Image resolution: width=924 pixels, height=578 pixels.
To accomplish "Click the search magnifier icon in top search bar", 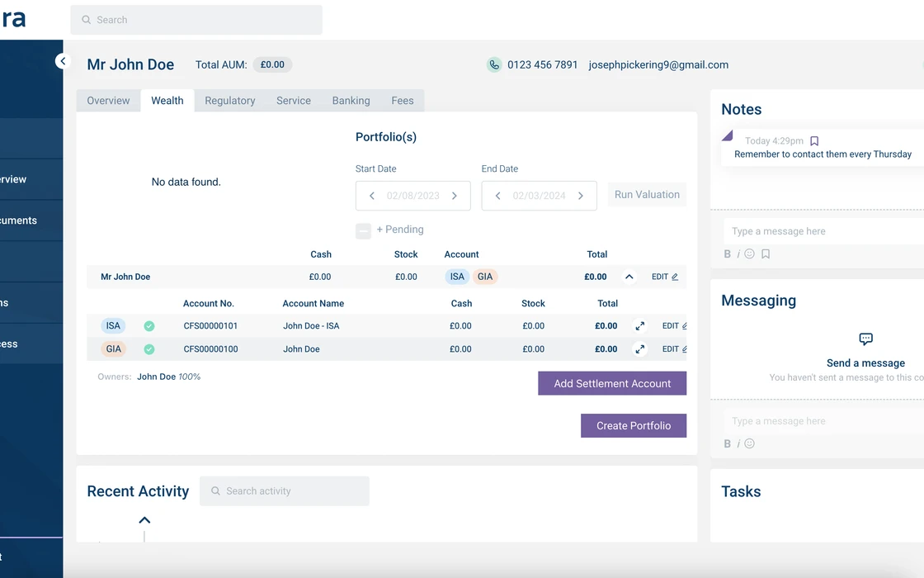I will coord(86,20).
